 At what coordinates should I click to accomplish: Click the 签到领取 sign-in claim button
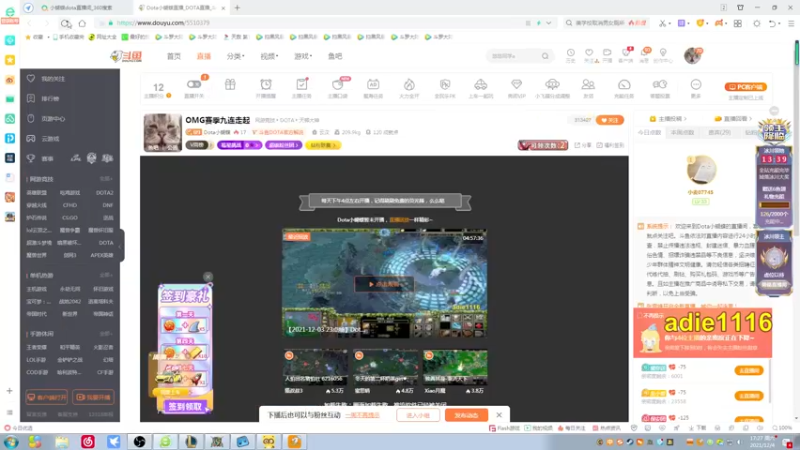(185, 407)
